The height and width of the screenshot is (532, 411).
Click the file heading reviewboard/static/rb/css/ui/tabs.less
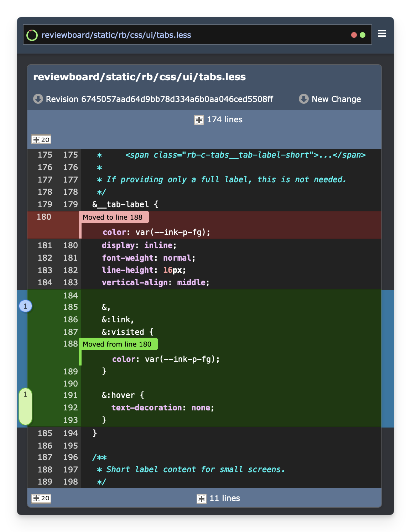point(139,77)
